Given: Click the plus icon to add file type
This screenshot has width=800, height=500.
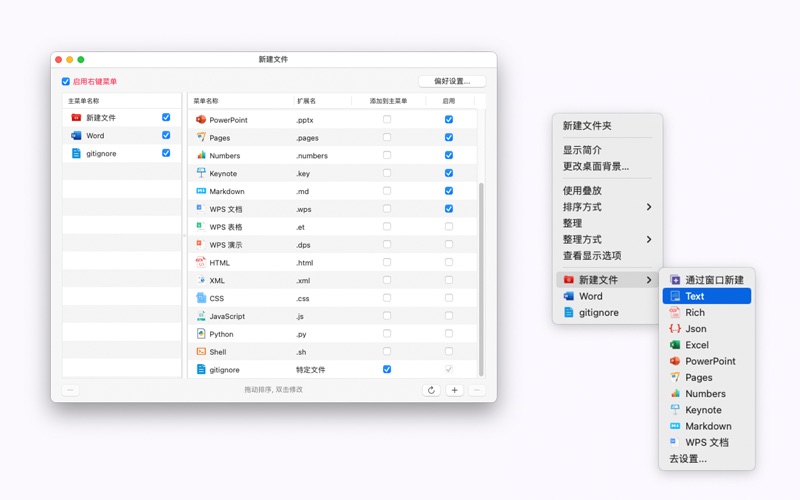Looking at the screenshot, I should coord(454,390).
